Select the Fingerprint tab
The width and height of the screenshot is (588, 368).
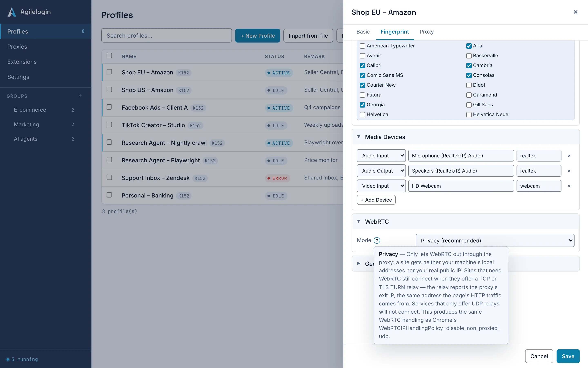(395, 32)
